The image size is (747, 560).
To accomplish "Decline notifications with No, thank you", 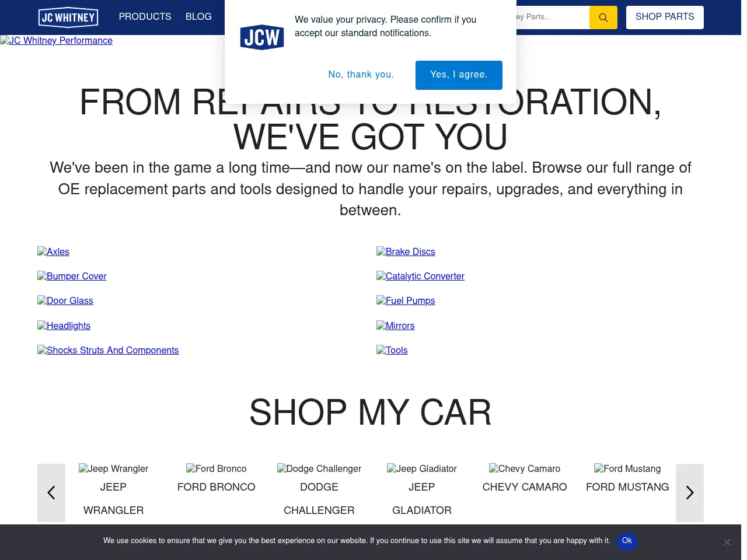I will coord(361,75).
